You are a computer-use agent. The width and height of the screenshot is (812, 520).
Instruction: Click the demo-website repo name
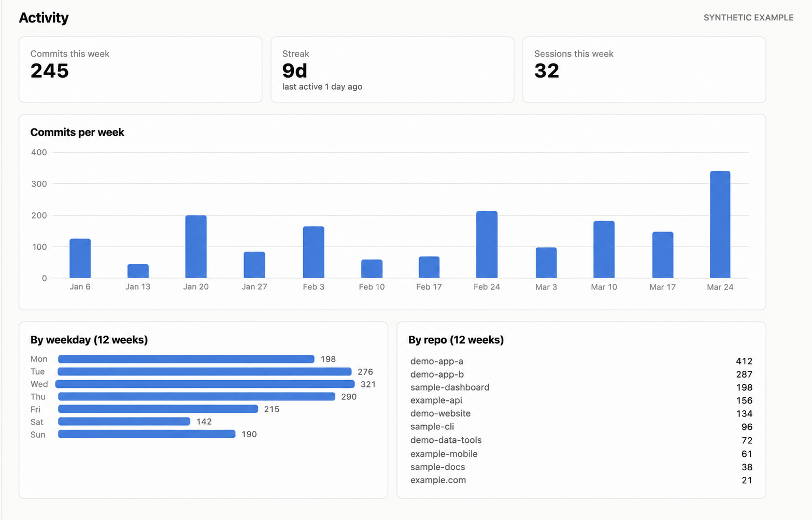[x=440, y=413]
